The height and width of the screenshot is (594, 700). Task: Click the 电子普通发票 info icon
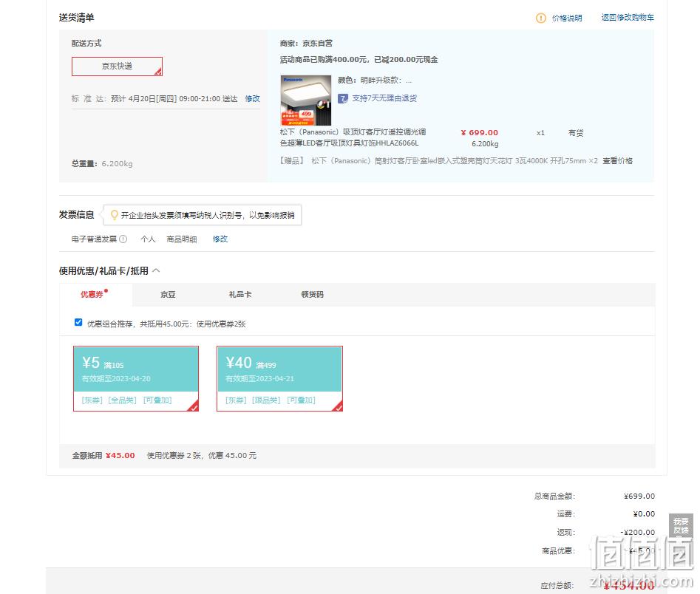[x=123, y=239]
